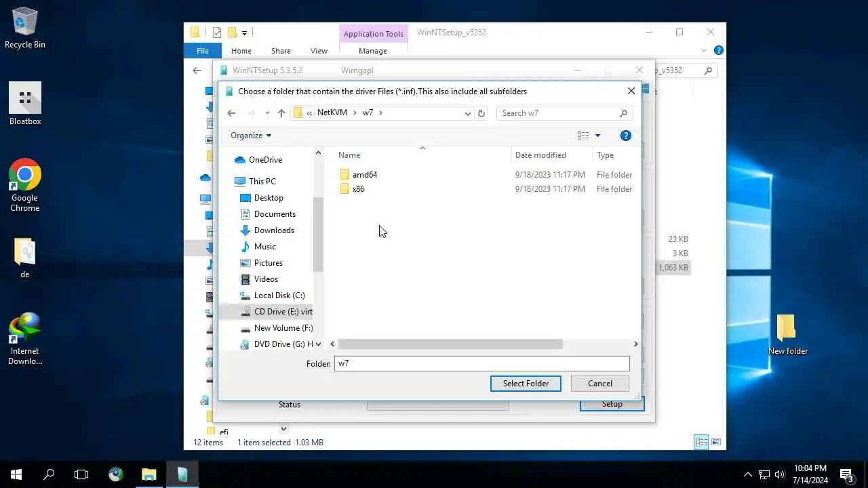
Task: Expand the hidden path chevrons before NetKVM
Action: (x=309, y=113)
